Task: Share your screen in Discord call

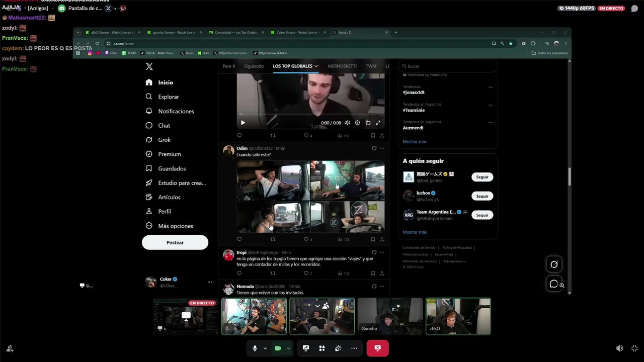Action: coord(306,348)
